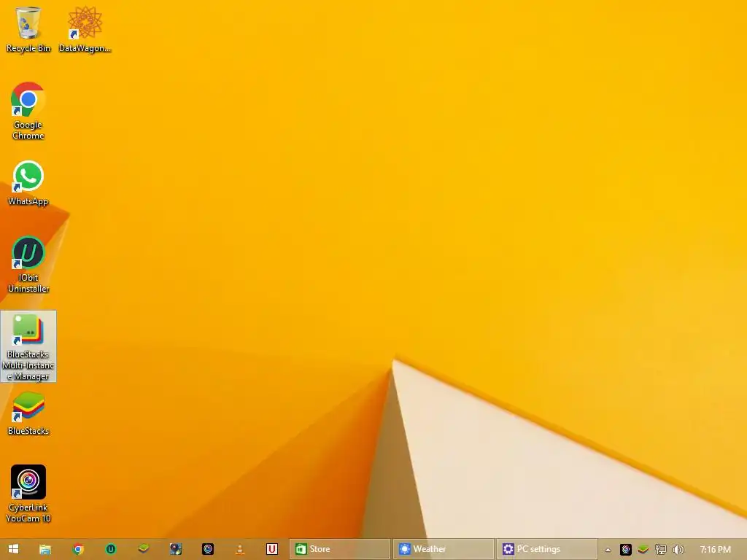
Task: Switch to the PC settings taskbar app
Action: pyautogui.click(x=546, y=549)
